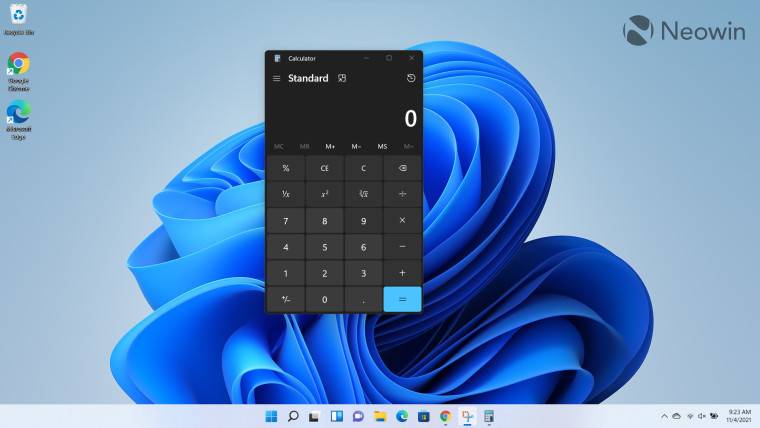Image resolution: width=760 pixels, height=428 pixels.
Task: Toggle Keep on top mode icon
Action: (x=342, y=78)
